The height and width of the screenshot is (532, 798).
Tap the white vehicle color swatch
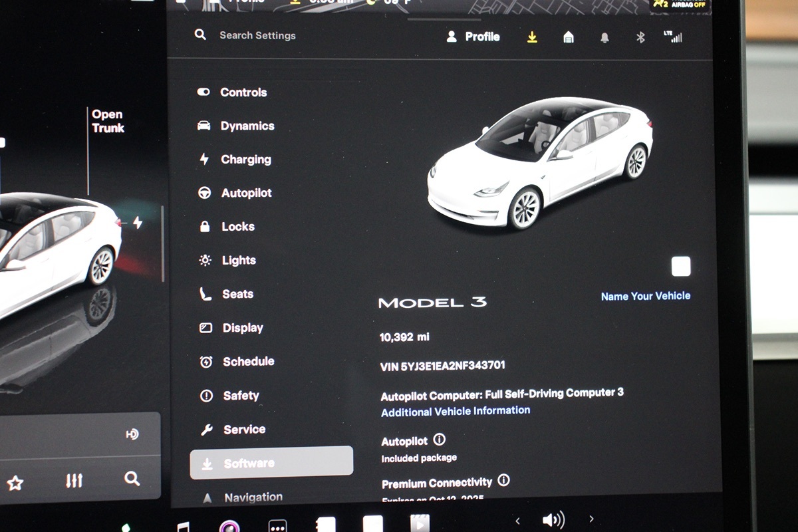(680, 267)
